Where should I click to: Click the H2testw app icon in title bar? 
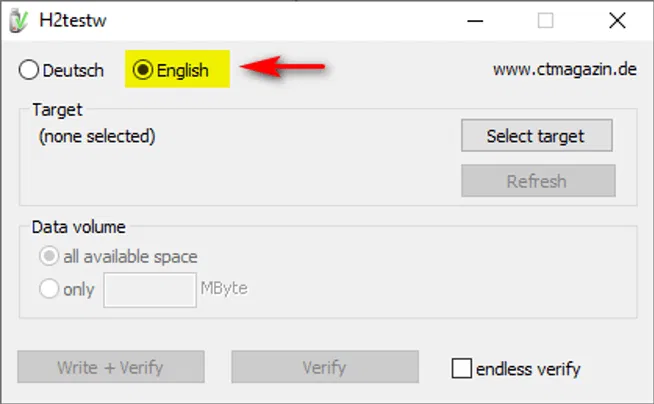(18, 20)
